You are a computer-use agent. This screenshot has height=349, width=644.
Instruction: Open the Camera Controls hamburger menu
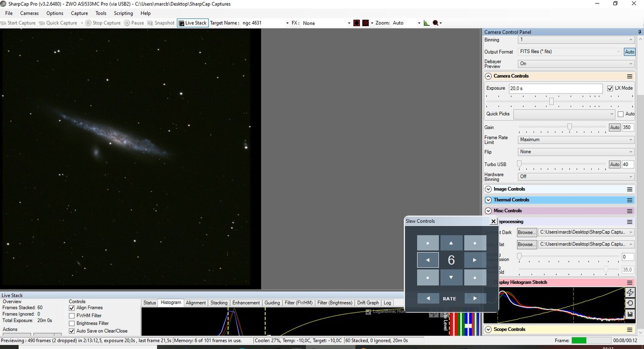(629, 76)
